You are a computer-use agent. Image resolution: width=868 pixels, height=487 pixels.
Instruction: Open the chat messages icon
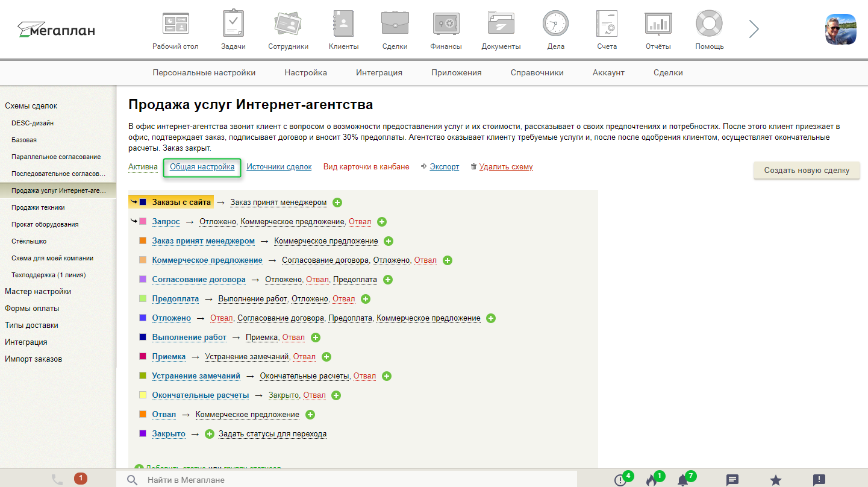pyautogui.click(x=732, y=480)
